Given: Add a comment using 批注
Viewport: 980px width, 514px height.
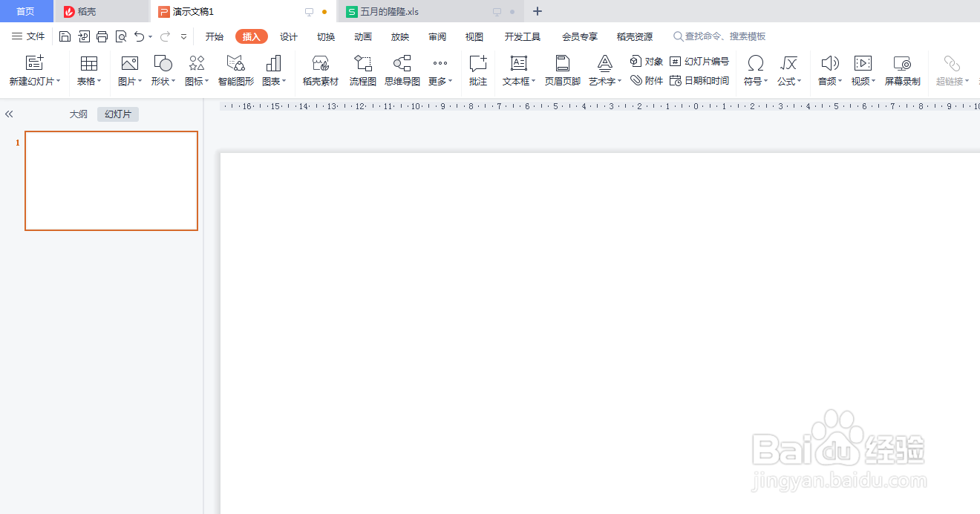Looking at the screenshot, I should (477, 71).
